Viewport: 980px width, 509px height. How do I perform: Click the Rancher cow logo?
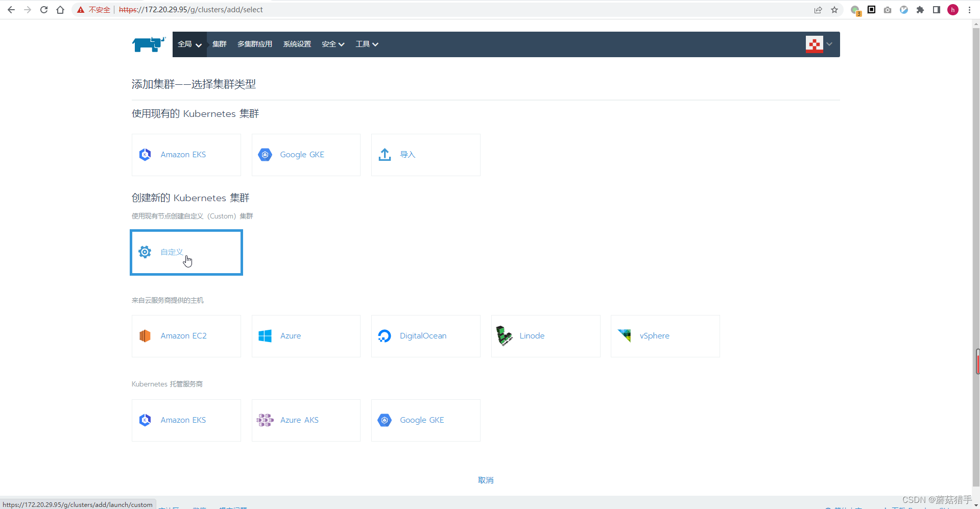click(149, 44)
